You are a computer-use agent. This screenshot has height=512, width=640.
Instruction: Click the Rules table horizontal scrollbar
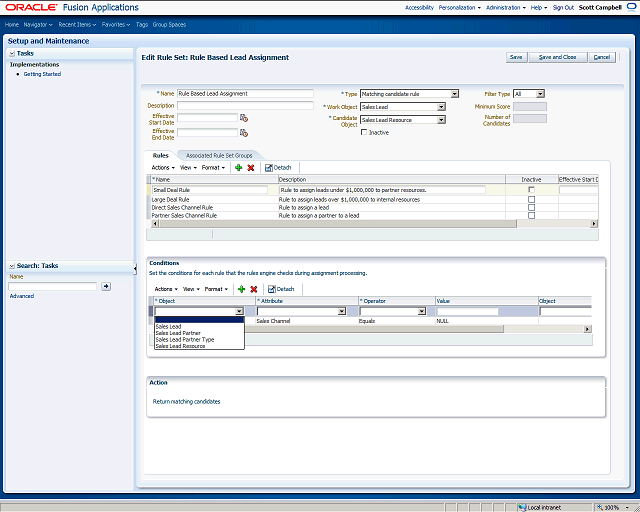point(338,224)
